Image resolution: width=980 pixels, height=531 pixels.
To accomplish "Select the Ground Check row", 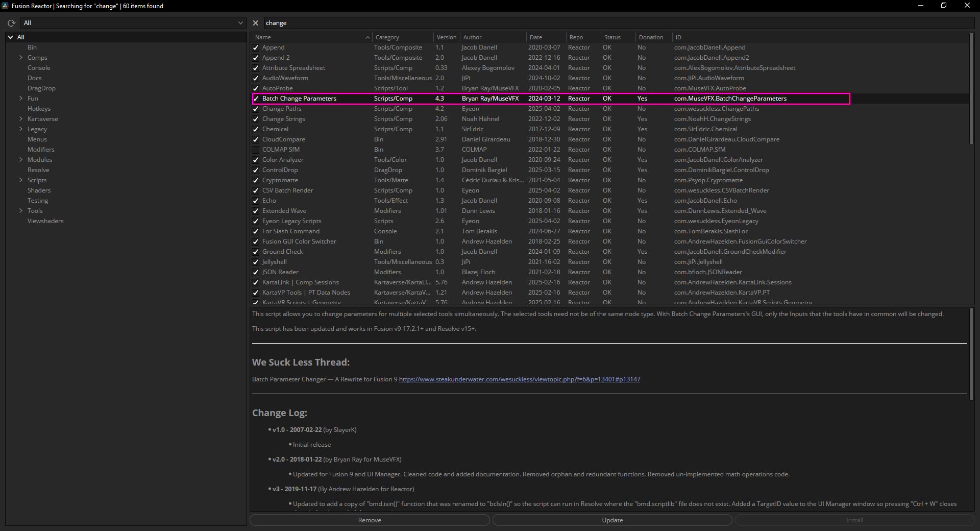I will (610, 252).
